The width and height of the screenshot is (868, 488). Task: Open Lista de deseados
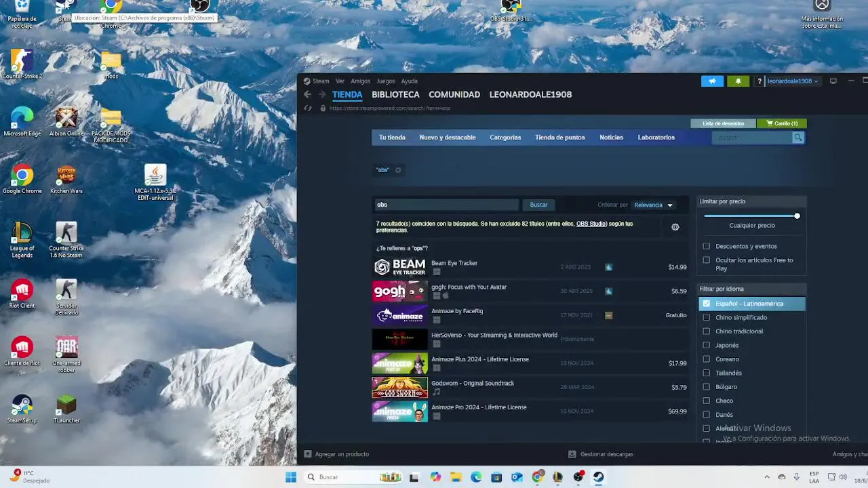coord(723,123)
